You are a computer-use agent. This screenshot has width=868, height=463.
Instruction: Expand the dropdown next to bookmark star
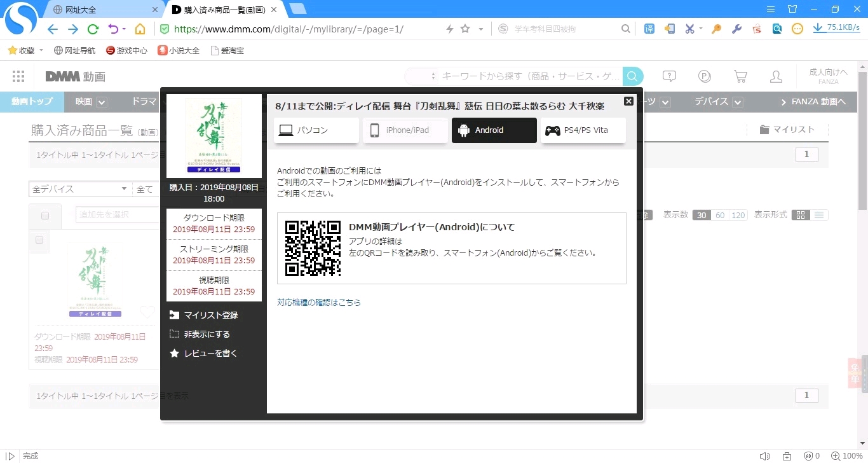(481, 29)
